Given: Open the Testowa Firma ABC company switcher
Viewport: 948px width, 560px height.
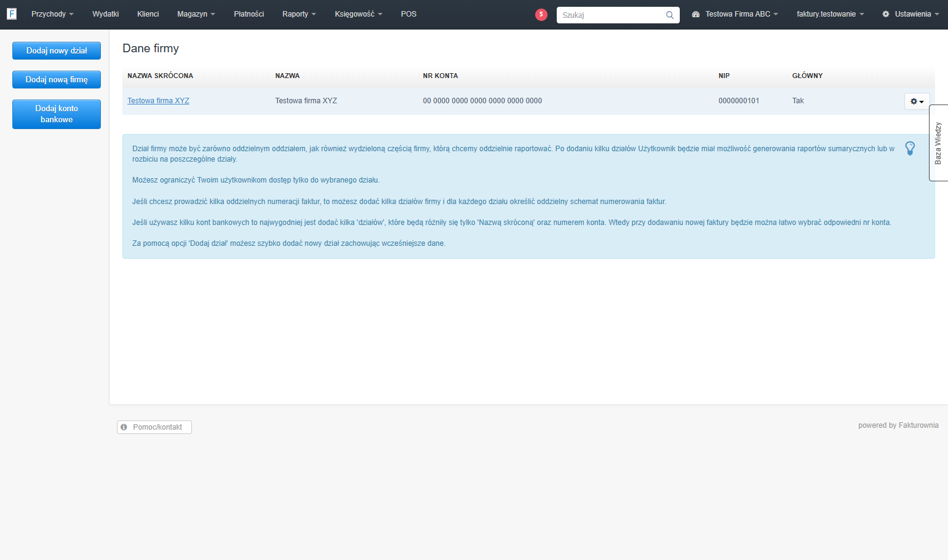Looking at the screenshot, I should 735,14.
